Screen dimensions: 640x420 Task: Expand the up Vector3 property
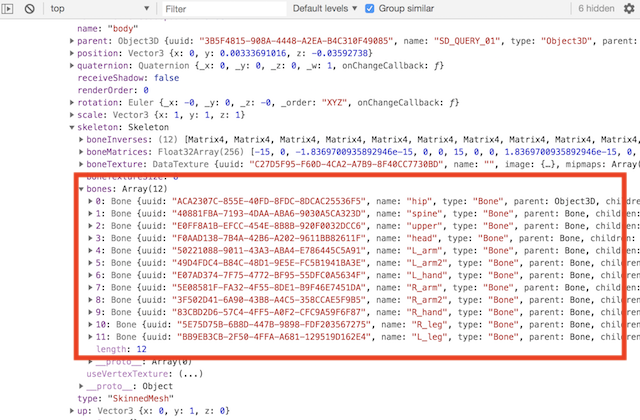point(72,411)
